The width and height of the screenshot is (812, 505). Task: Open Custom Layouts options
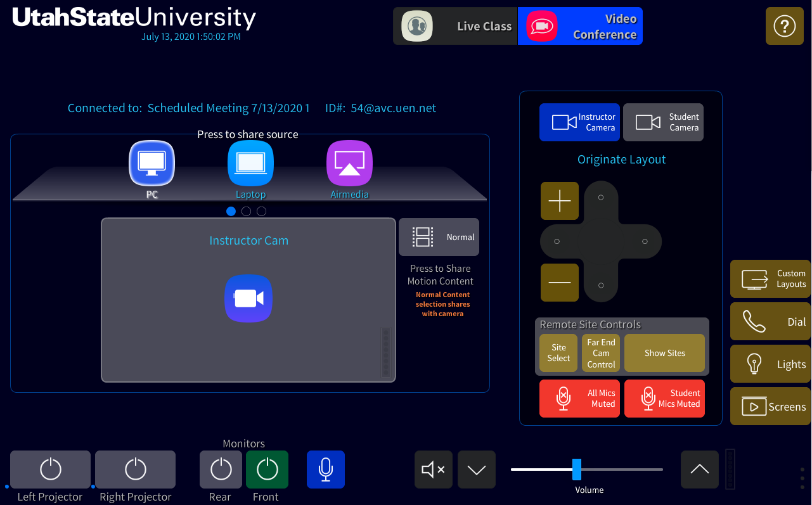[x=770, y=279]
